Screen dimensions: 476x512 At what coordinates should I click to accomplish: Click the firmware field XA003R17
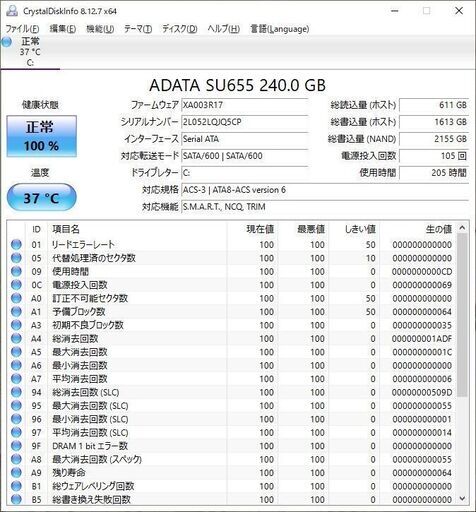pos(245,105)
